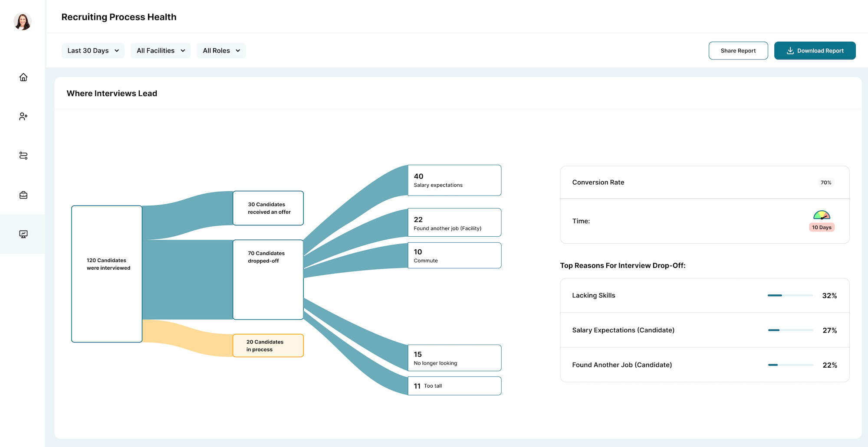The width and height of the screenshot is (868, 447).
Task: Open the briefcase jobs sidebar icon
Action: (23, 195)
